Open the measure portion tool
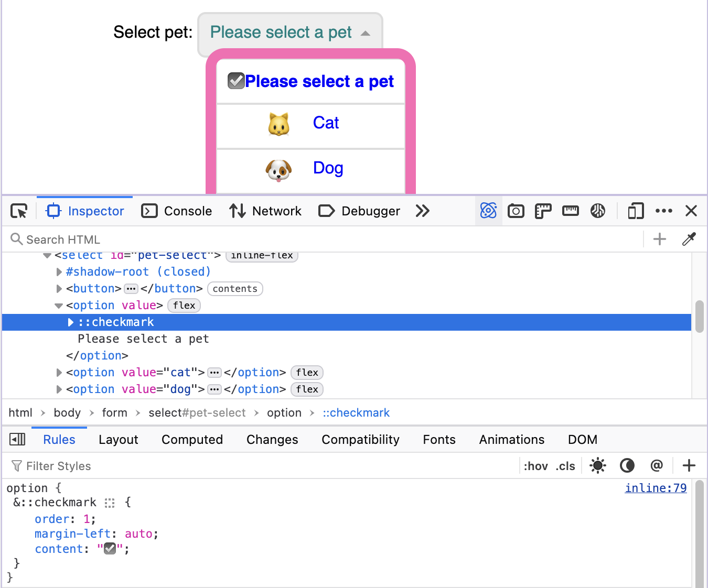Screen dimensions: 708x588 point(571,211)
